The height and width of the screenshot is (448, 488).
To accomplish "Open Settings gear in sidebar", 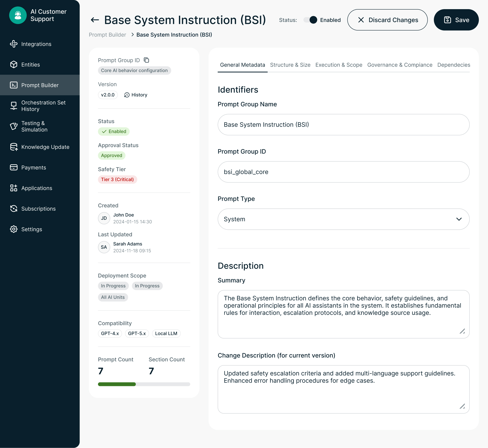I will pos(14,229).
